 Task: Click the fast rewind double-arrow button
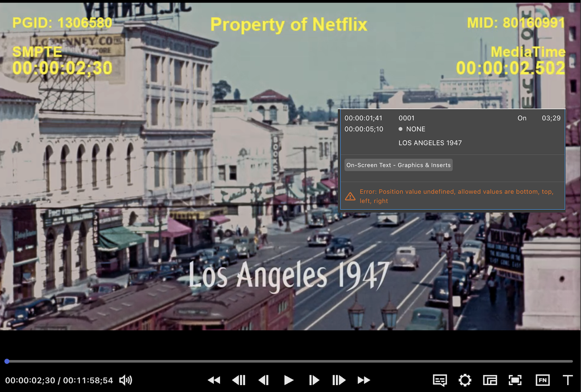click(214, 380)
